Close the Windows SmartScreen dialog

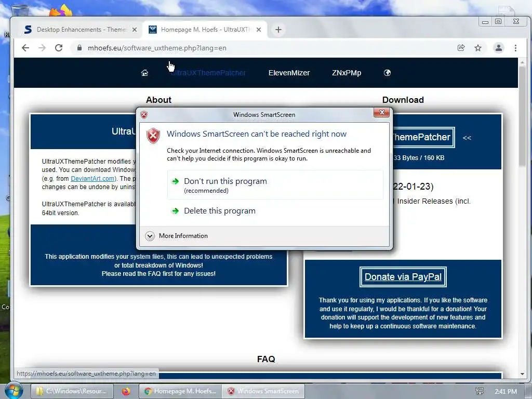pyautogui.click(x=382, y=113)
